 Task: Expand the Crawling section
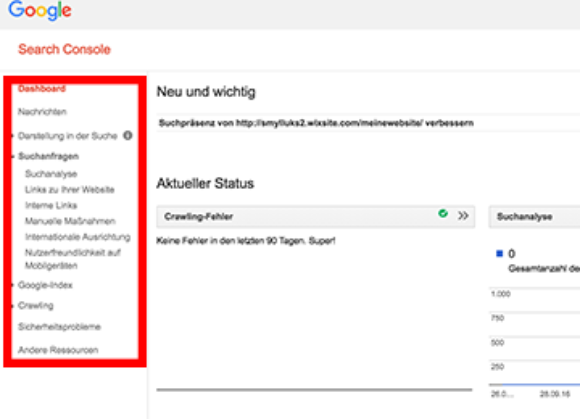(36, 305)
